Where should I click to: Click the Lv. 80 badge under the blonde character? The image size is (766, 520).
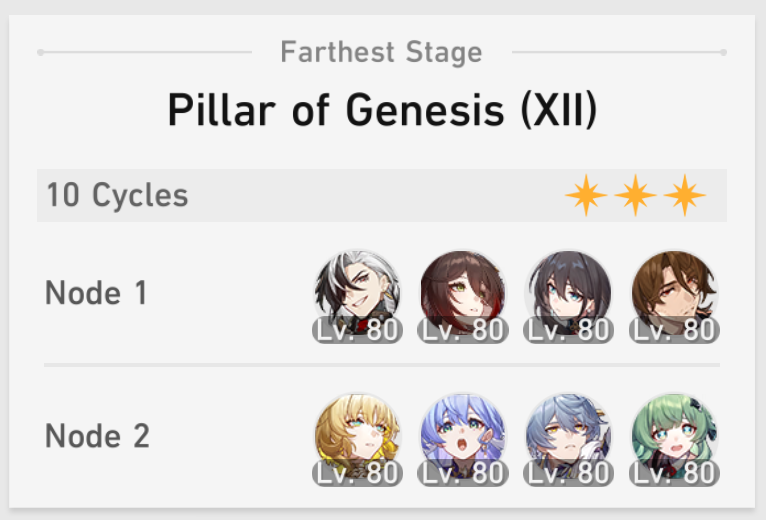pos(357,473)
